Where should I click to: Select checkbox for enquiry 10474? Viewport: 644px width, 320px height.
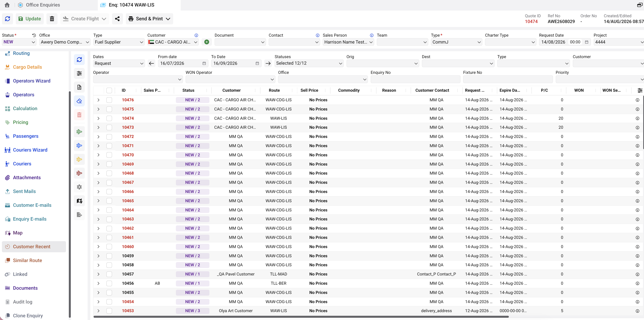point(109,118)
